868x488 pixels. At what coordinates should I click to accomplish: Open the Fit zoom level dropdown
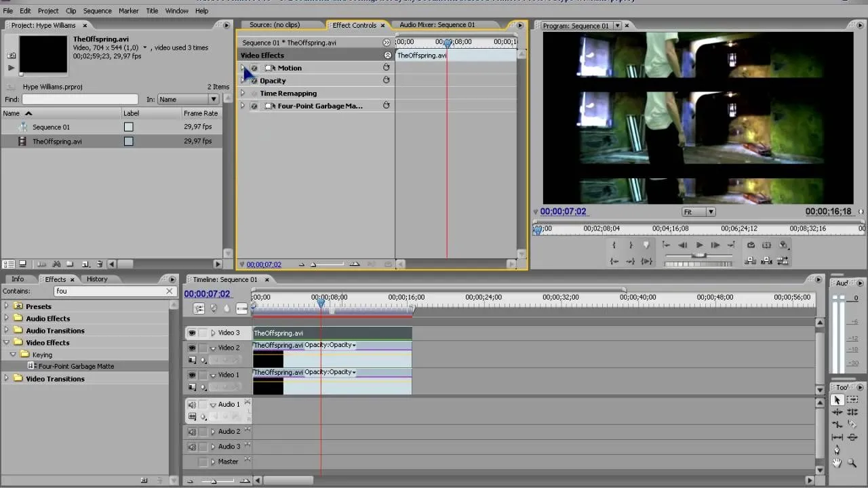[698, 211]
